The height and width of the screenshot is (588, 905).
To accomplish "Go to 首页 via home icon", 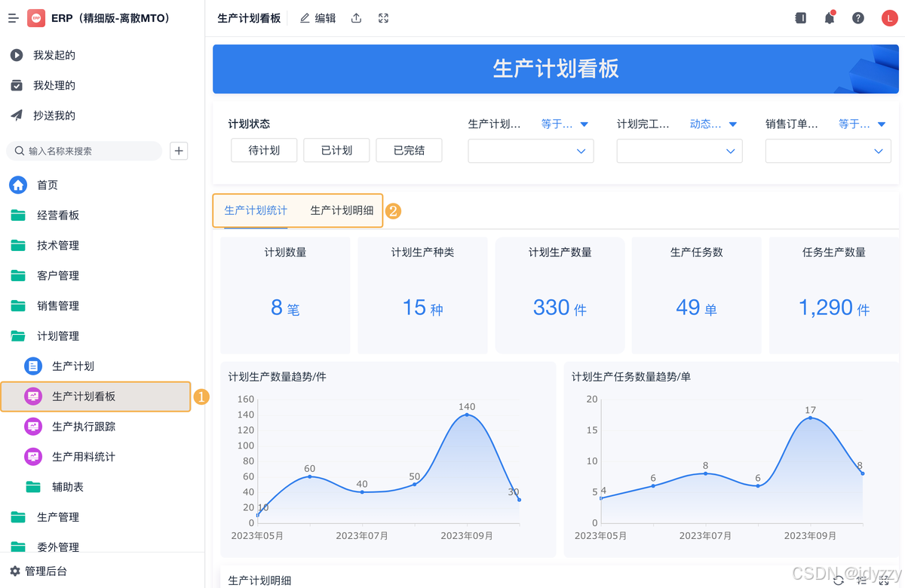I will pyautogui.click(x=18, y=185).
